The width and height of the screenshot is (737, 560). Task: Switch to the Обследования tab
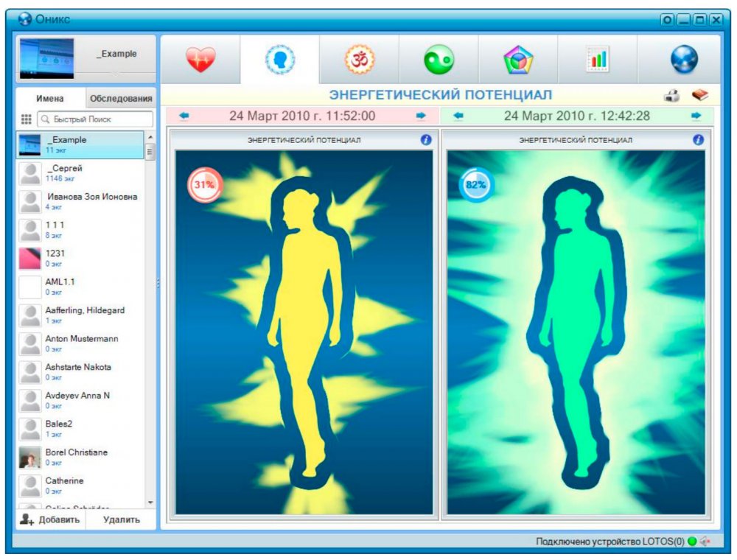coord(120,99)
